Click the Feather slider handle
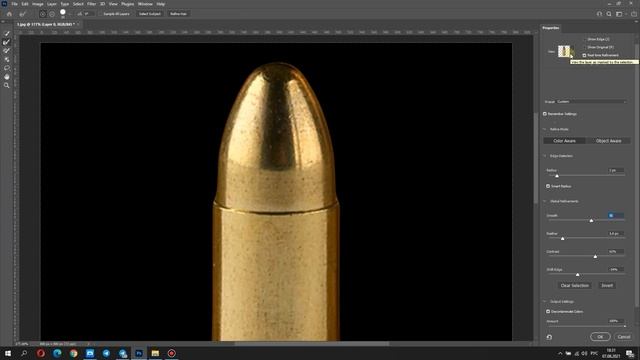640x360 pixels. (x=562, y=238)
